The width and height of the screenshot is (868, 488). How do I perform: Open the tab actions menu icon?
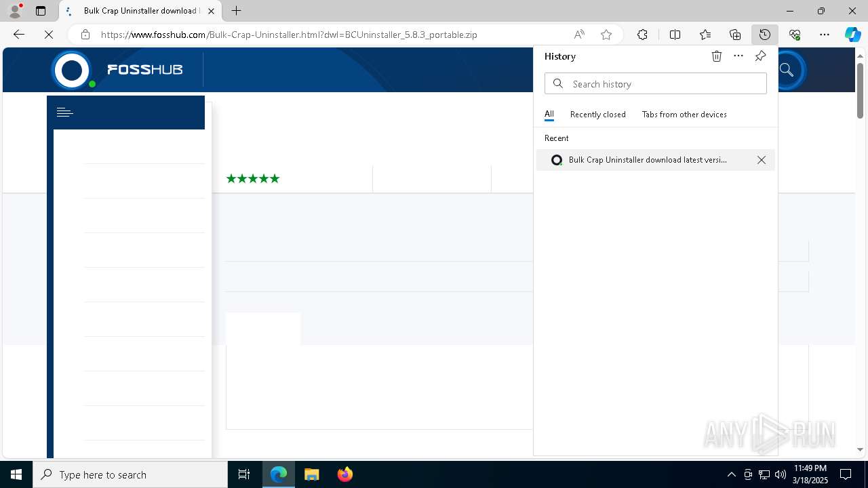(x=41, y=11)
